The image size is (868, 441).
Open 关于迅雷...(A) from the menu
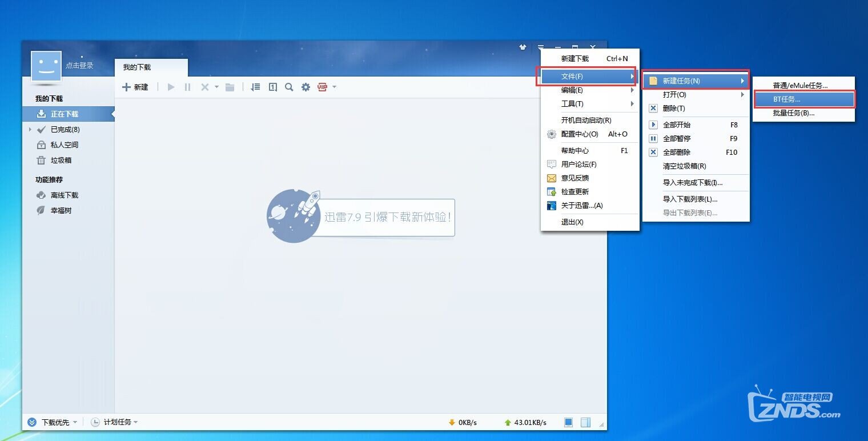pos(590,206)
